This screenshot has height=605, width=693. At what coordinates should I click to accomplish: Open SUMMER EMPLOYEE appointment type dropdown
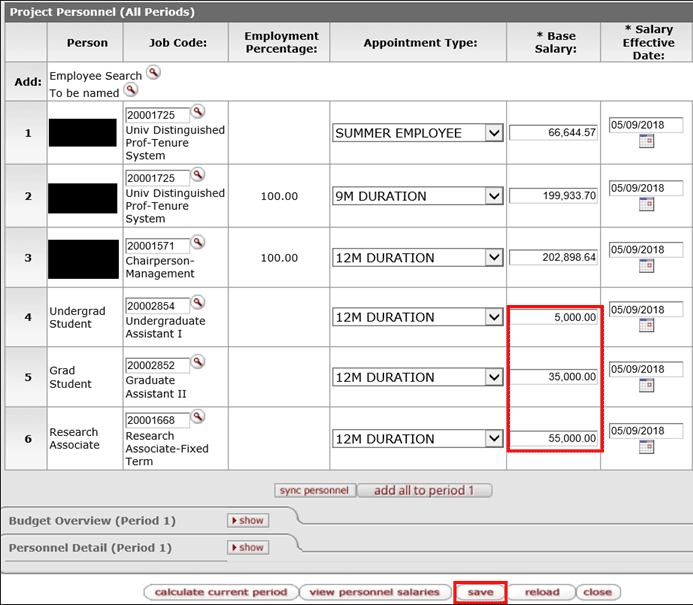click(418, 133)
